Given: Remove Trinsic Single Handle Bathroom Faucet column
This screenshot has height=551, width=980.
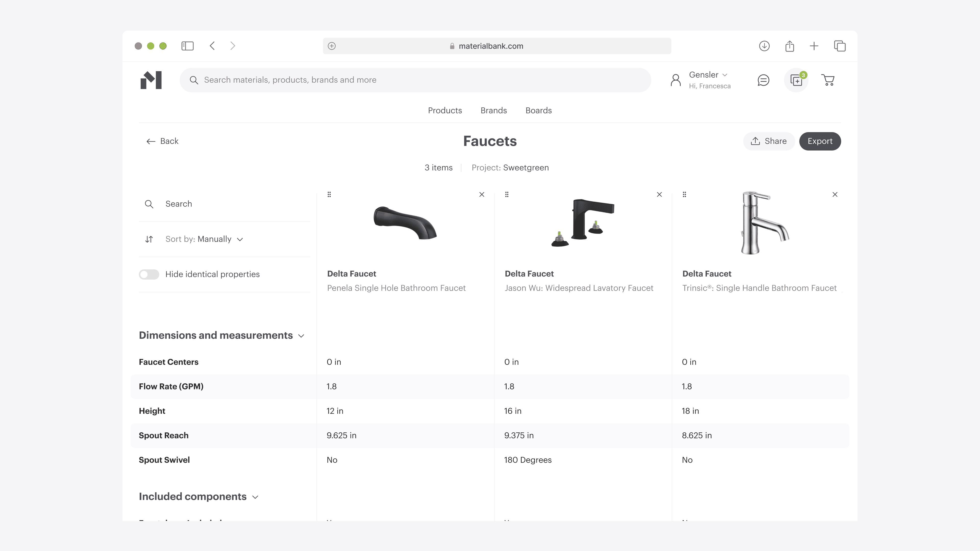Looking at the screenshot, I should coord(835,194).
